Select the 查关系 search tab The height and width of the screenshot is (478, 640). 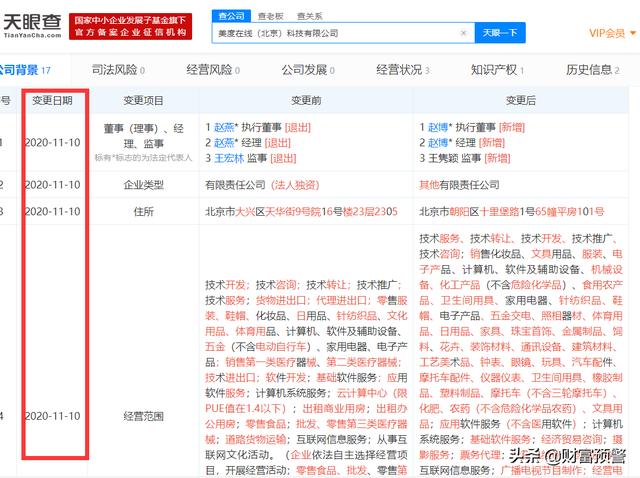point(309,16)
